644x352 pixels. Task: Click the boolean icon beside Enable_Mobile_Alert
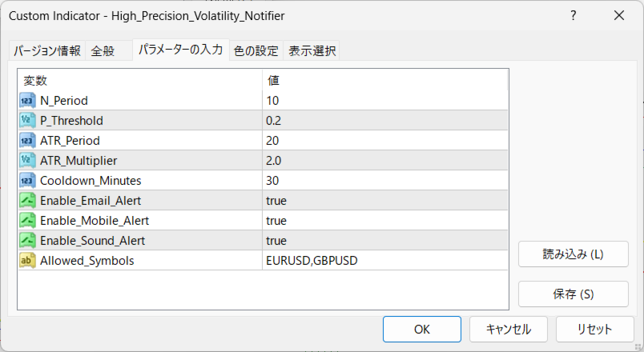point(27,221)
